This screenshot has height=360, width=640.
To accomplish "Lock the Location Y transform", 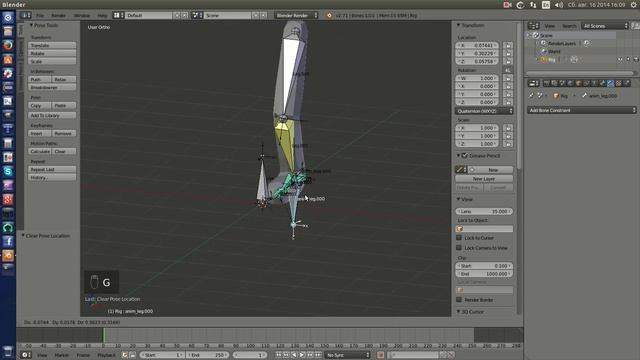I will point(508,53).
